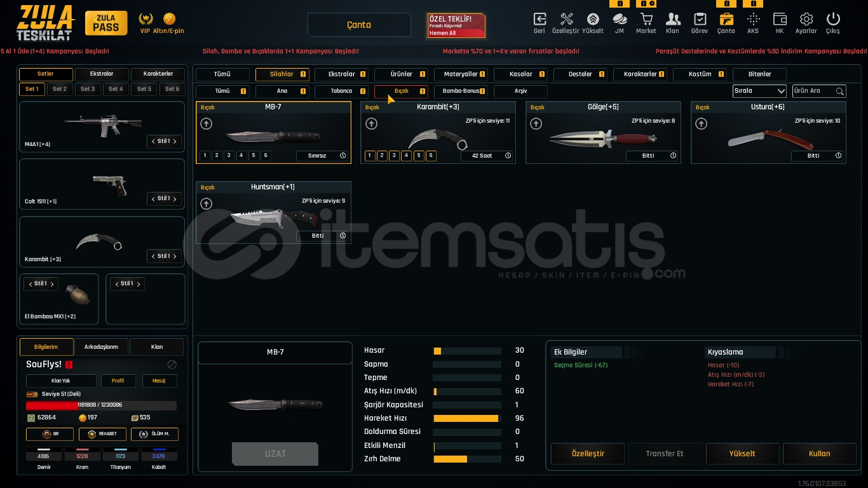Click upgrade arrow on Ustura[+6] card

(701, 123)
